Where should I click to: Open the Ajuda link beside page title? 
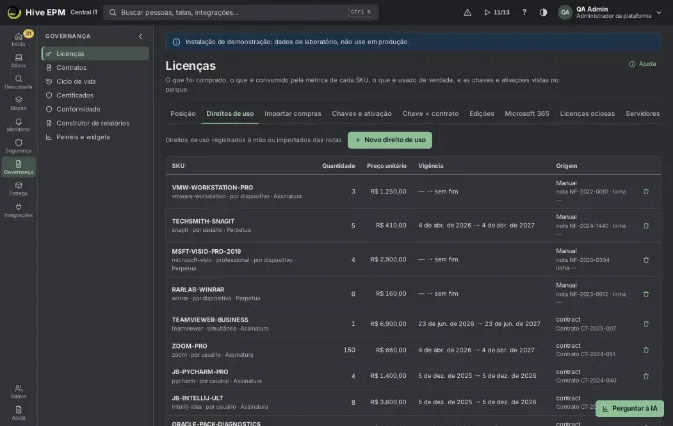643,64
